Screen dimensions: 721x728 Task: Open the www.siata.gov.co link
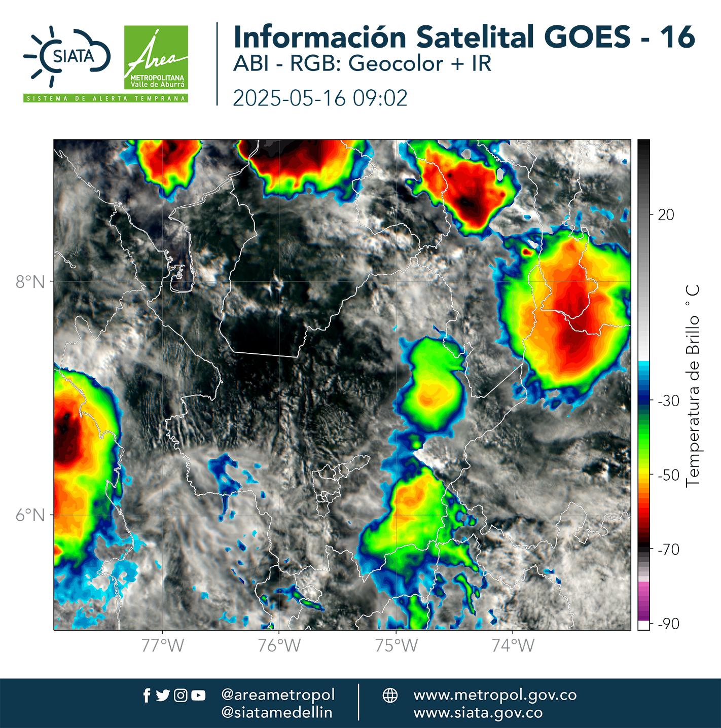coord(478,713)
